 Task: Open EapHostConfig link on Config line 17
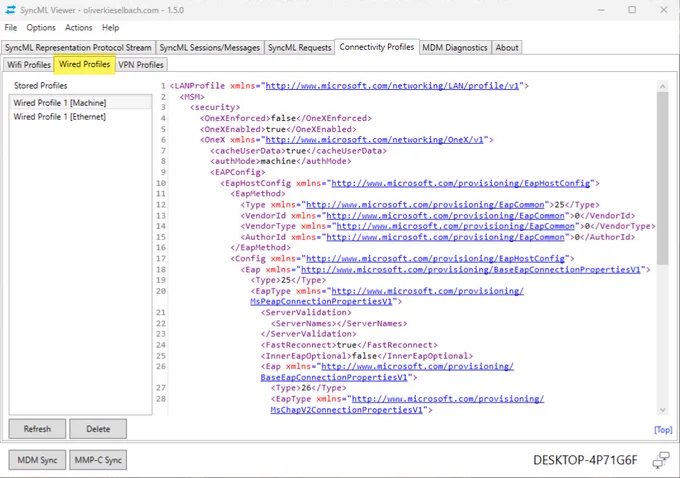435,259
